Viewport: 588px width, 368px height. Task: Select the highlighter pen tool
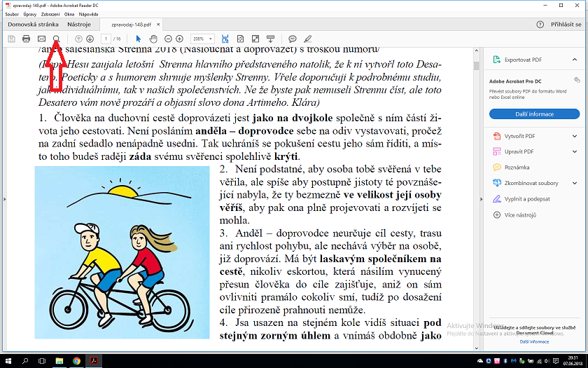tap(307, 39)
